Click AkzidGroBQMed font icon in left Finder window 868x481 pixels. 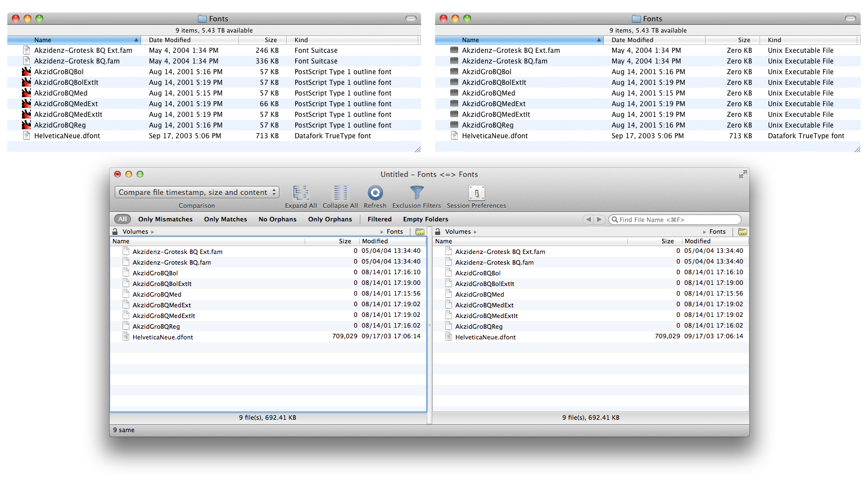tap(26, 93)
